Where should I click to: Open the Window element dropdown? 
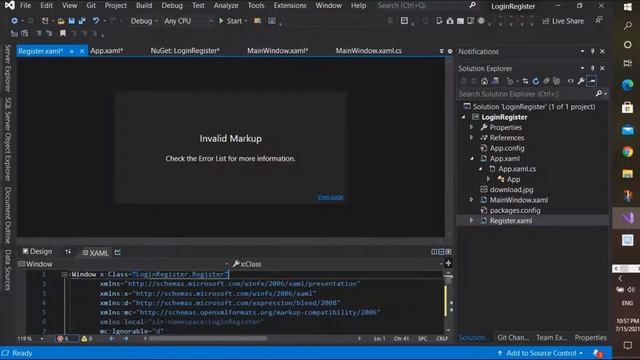pyautogui.click(x=123, y=264)
